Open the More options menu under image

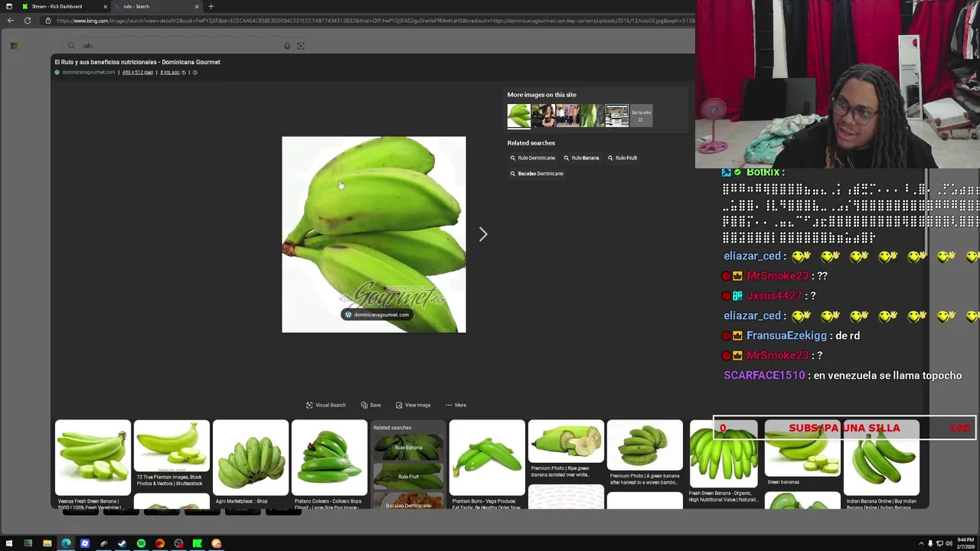pyautogui.click(x=455, y=405)
